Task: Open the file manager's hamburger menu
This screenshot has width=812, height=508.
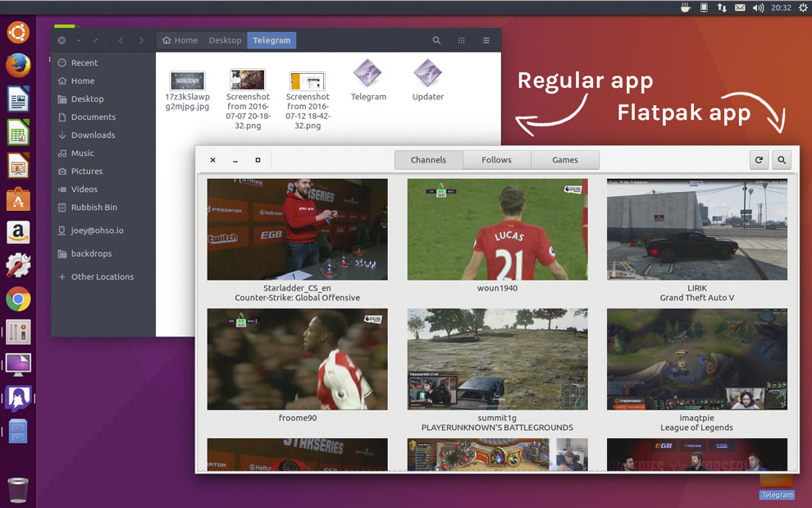Action: point(486,39)
